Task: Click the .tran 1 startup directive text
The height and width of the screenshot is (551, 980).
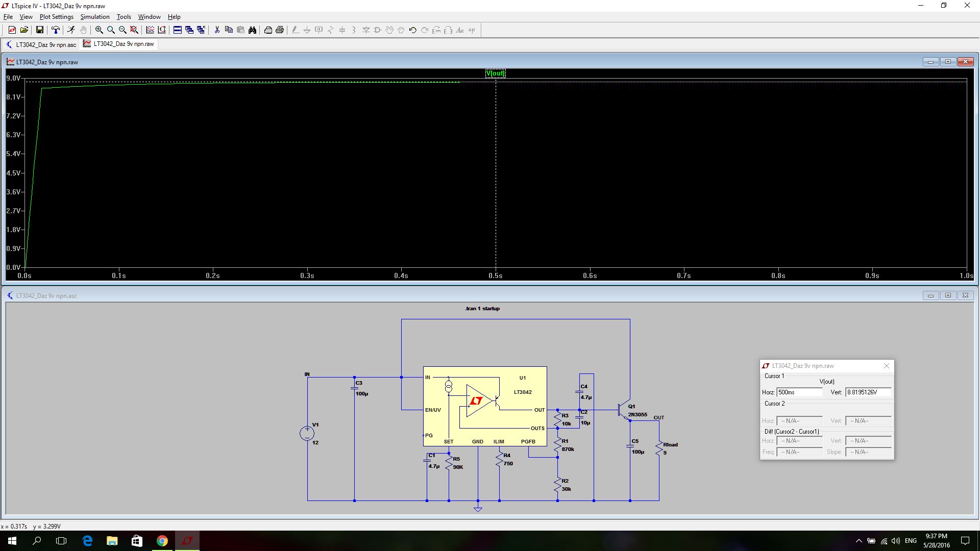Action: click(482, 309)
